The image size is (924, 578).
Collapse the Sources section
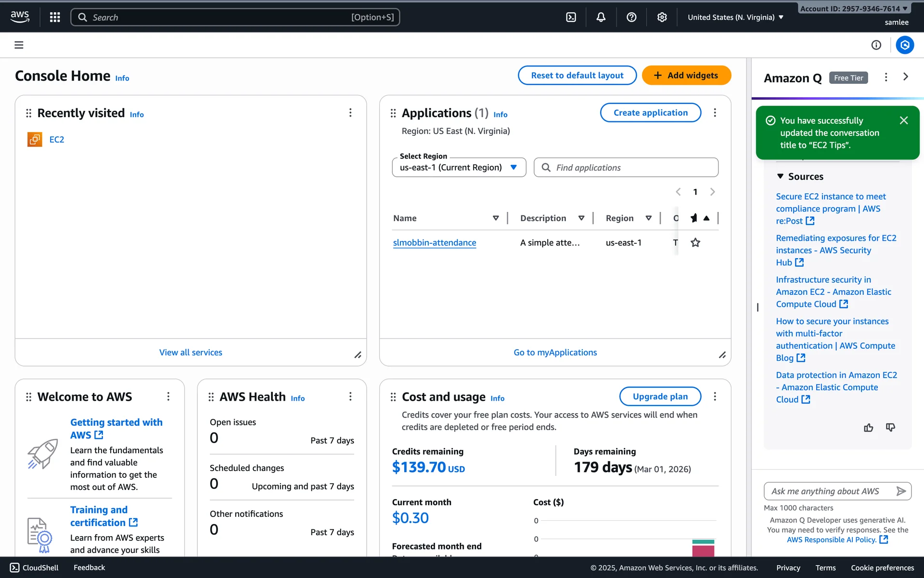pos(781,176)
